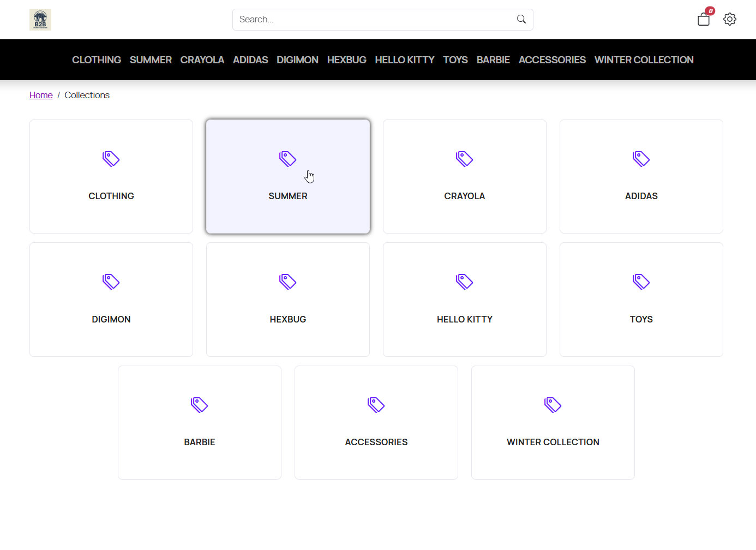Screen dimensions: 756x550
Task: Open the DIGIMON collection card
Action: pyautogui.click(x=111, y=300)
